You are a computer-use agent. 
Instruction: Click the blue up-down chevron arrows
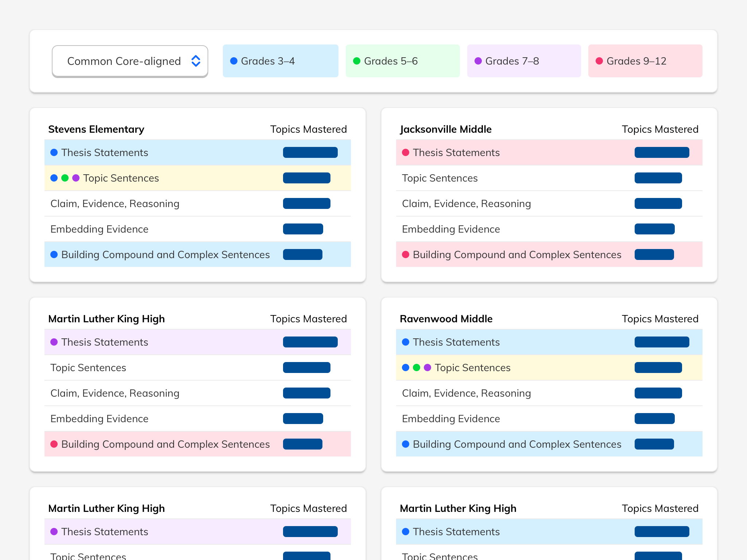(196, 61)
